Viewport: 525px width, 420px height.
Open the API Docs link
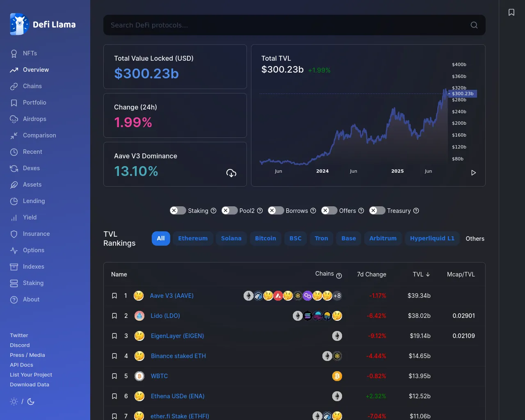pos(21,365)
